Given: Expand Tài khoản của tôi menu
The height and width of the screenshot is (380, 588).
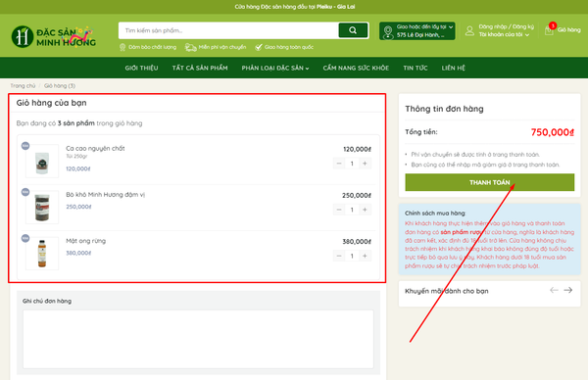Looking at the screenshot, I should pos(504,34).
